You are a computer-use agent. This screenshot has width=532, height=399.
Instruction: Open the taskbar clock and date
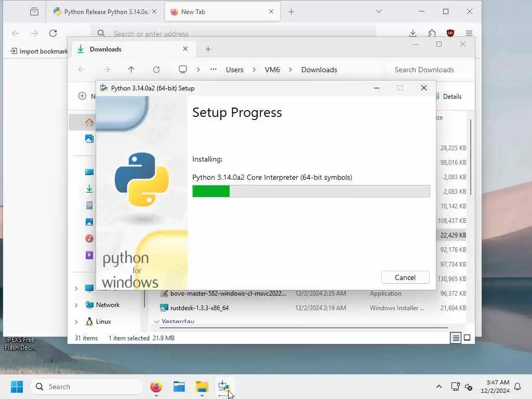pyautogui.click(x=495, y=387)
